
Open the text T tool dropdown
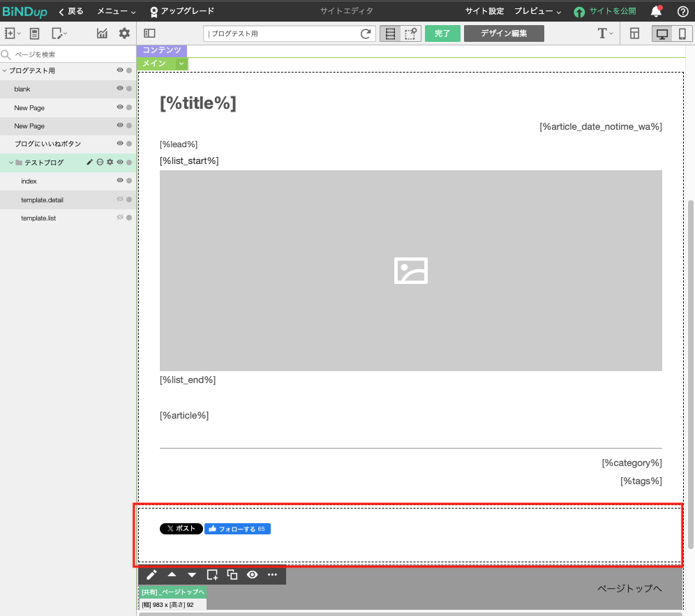coord(605,33)
